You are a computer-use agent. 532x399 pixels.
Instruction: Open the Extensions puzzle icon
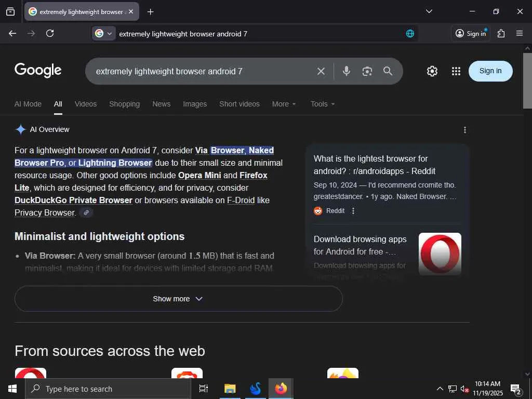point(501,33)
